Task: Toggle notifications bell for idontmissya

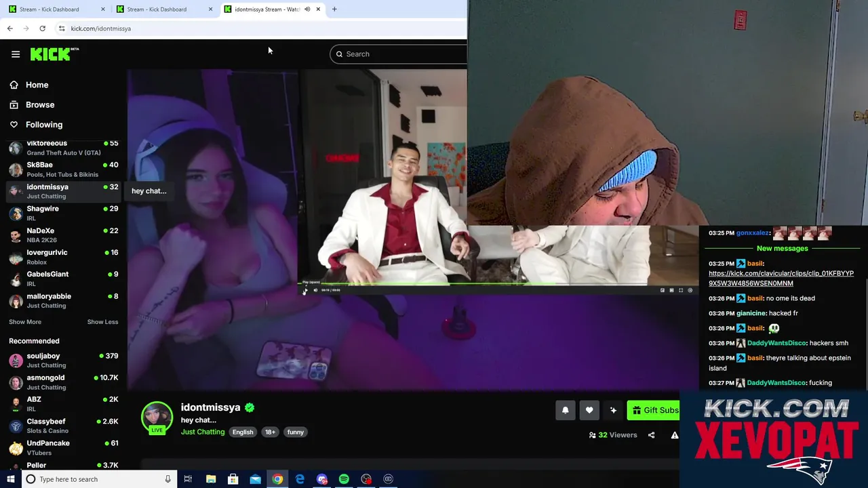Action: coord(565,410)
